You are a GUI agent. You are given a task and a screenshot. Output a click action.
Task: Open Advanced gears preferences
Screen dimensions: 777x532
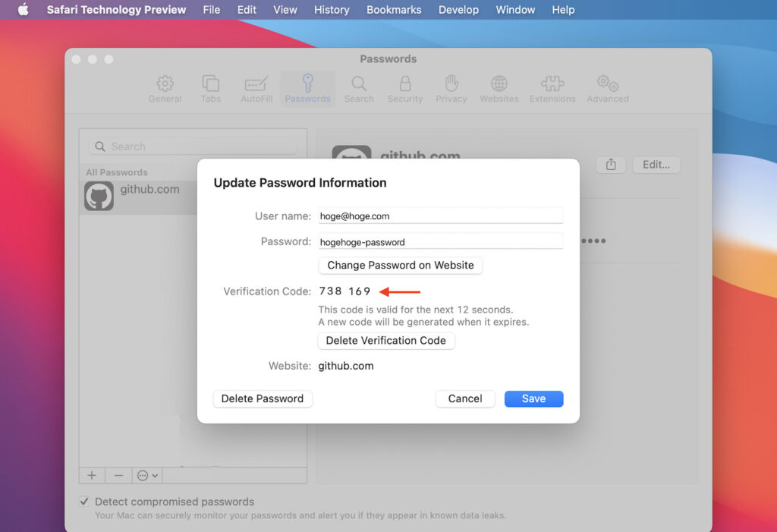(x=608, y=89)
